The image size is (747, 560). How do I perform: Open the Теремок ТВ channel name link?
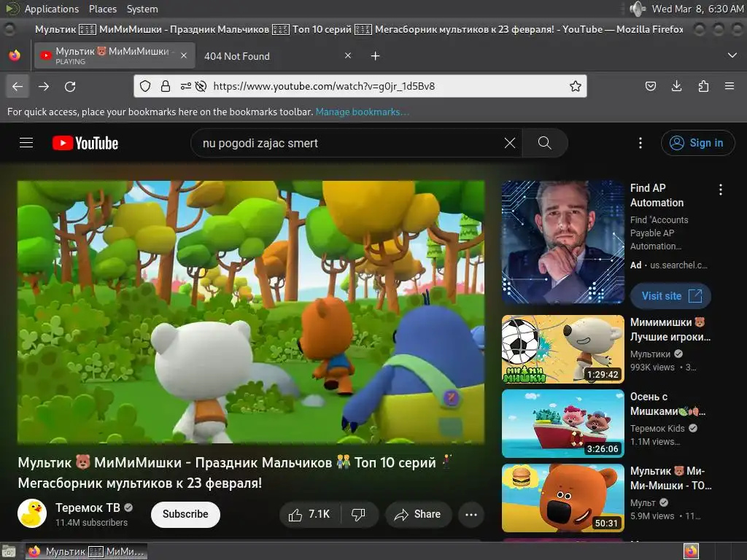(88, 507)
